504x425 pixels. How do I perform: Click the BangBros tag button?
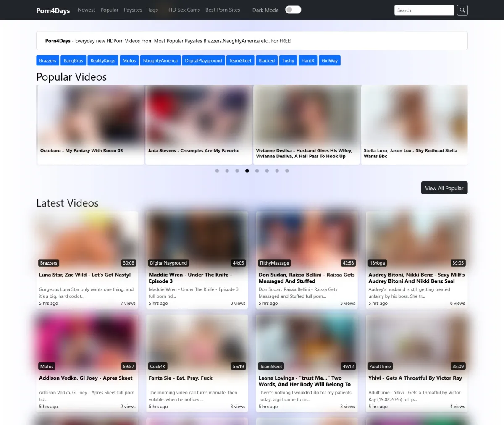pos(73,60)
